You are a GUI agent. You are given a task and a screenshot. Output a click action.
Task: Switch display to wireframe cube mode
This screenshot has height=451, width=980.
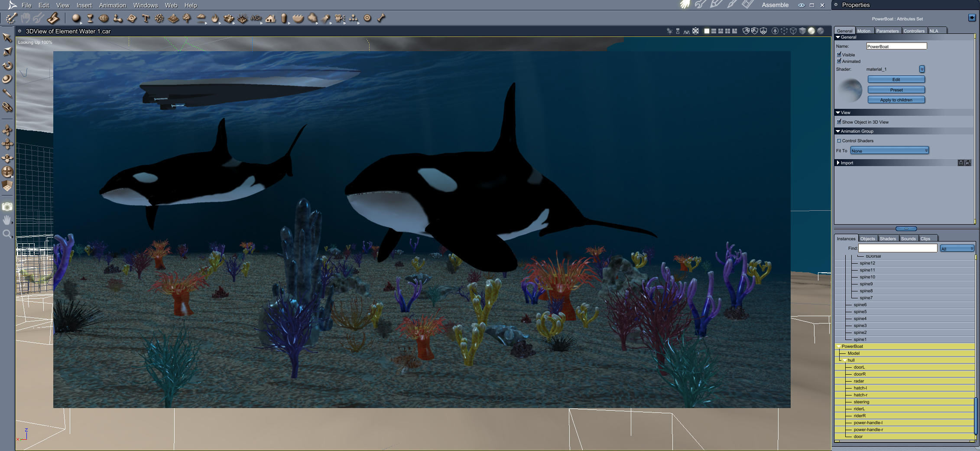click(x=793, y=31)
